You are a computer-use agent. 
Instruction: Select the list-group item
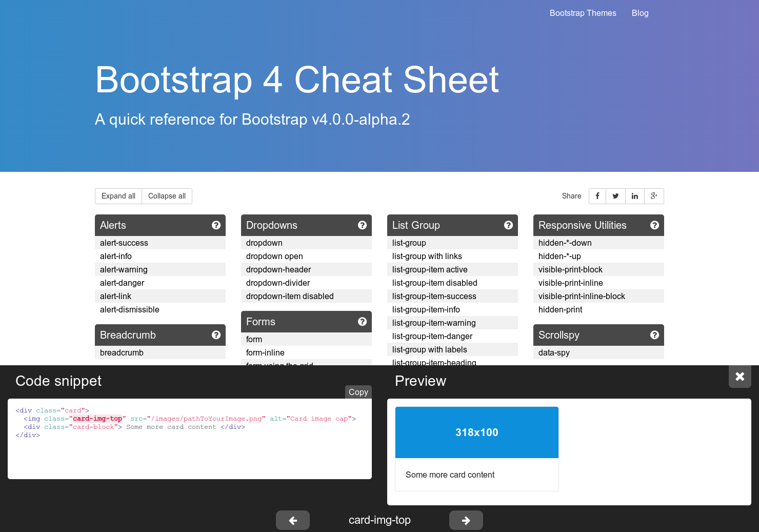click(452, 243)
